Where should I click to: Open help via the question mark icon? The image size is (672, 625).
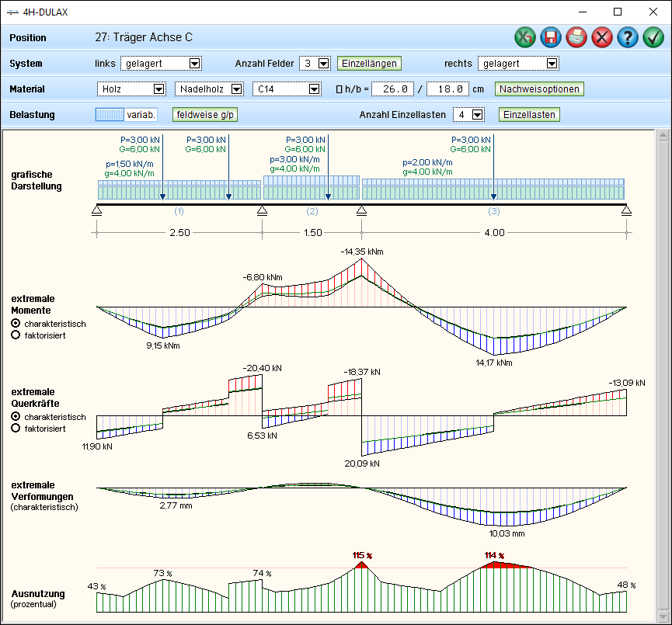pos(628,37)
